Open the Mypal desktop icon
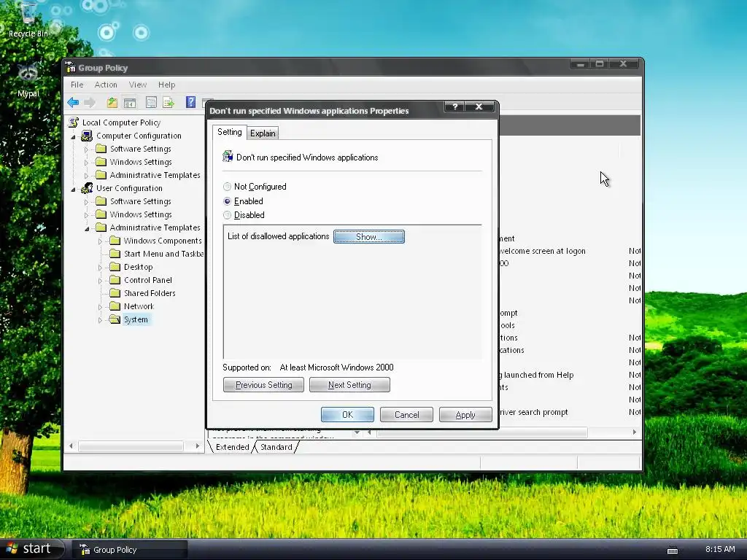747x560 pixels. click(28, 79)
